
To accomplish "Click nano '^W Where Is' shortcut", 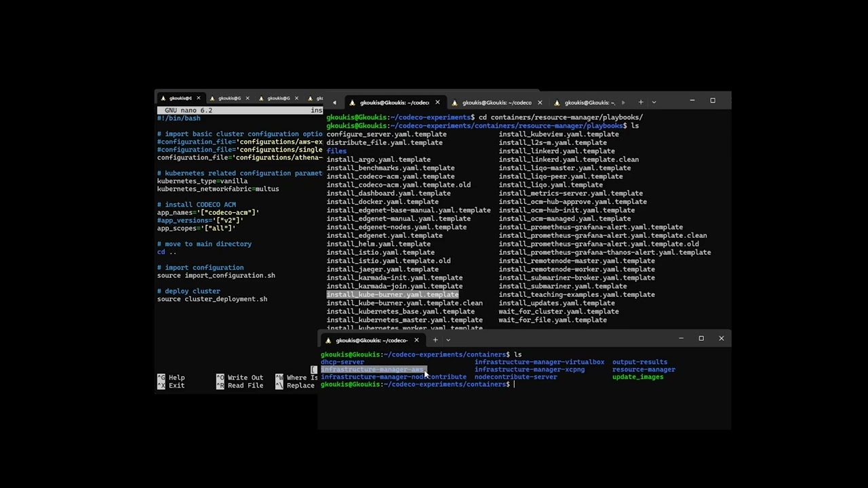I will [x=296, y=378].
